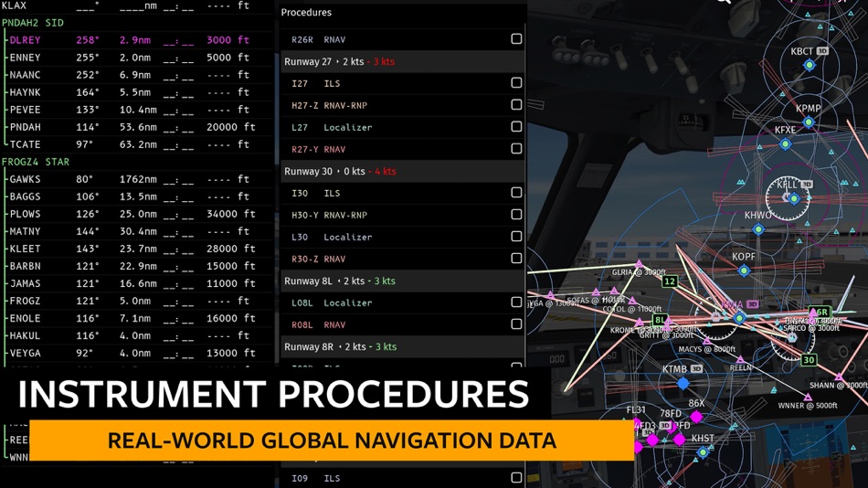Tap the KHST airport icon
The height and width of the screenshot is (488, 868).
tap(703, 452)
